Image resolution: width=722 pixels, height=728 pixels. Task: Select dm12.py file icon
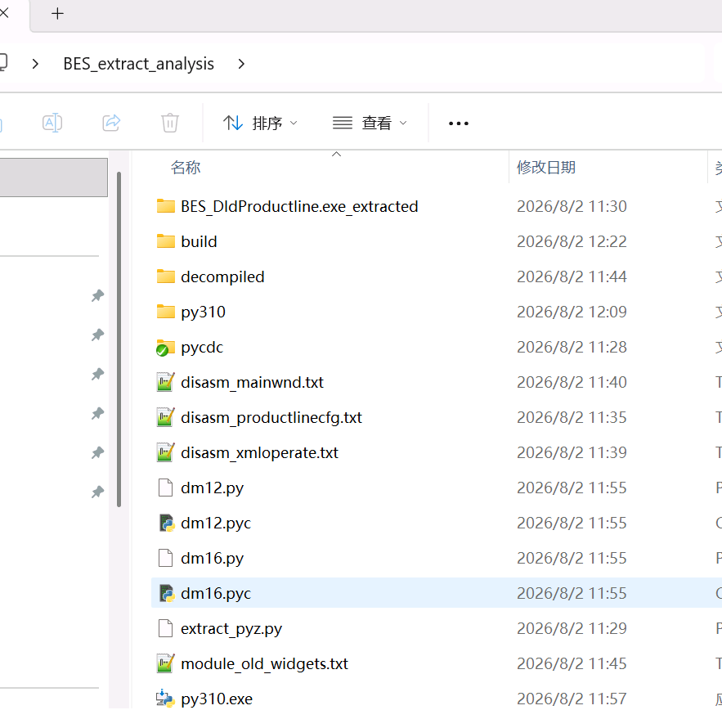pos(166,488)
